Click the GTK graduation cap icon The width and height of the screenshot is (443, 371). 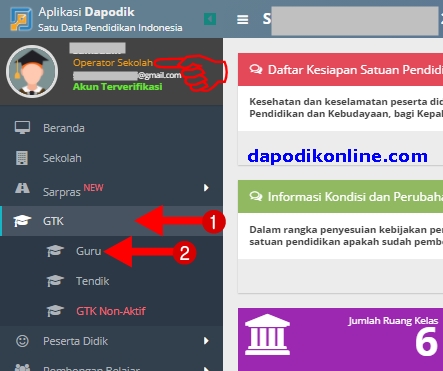click(x=22, y=221)
